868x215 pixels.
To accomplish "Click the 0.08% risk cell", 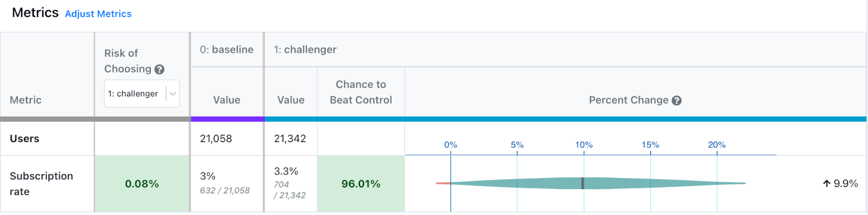I will (x=142, y=184).
